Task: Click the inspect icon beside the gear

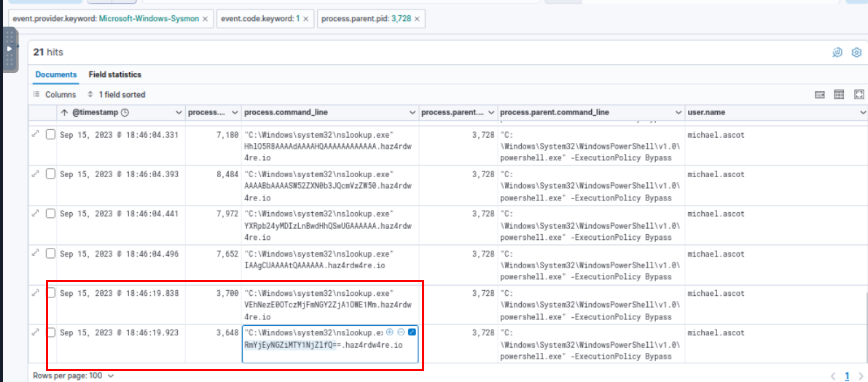Action: click(x=837, y=52)
